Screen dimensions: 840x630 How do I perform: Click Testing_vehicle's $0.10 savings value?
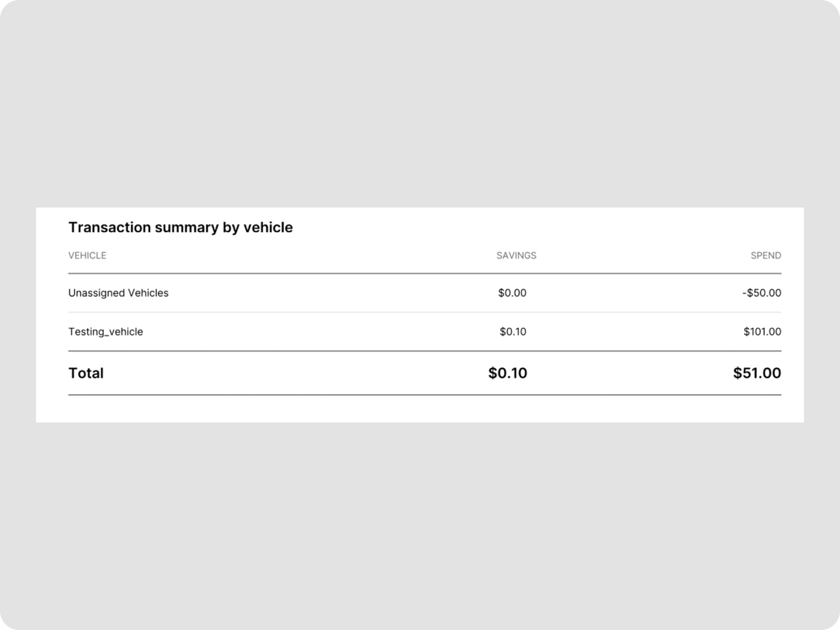513,331
